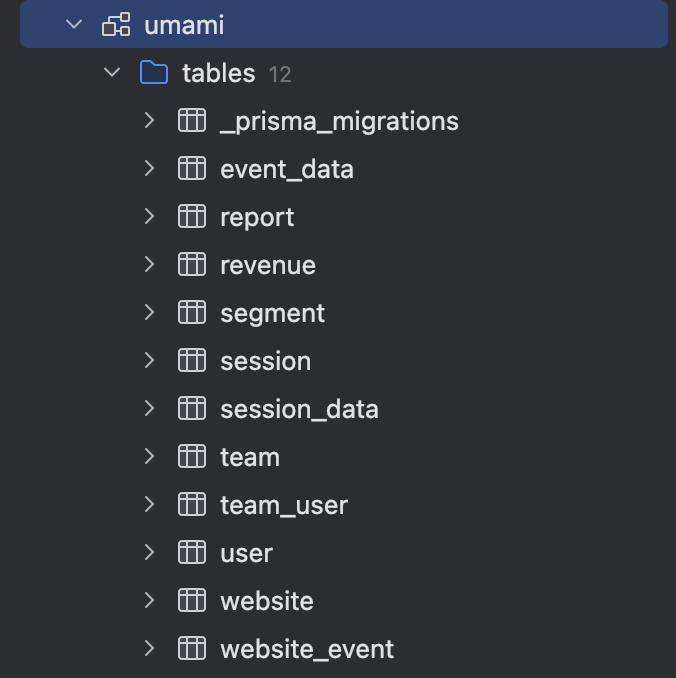Screen dimensions: 676x678
Task: Click the tables folder icon
Action: pyautogui.click(x=153, y=73)
